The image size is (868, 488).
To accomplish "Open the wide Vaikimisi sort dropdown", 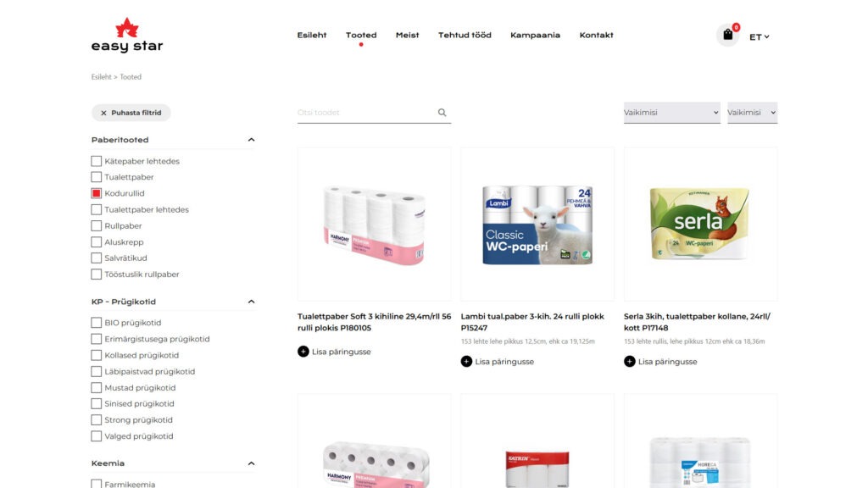I will (671, 113).
